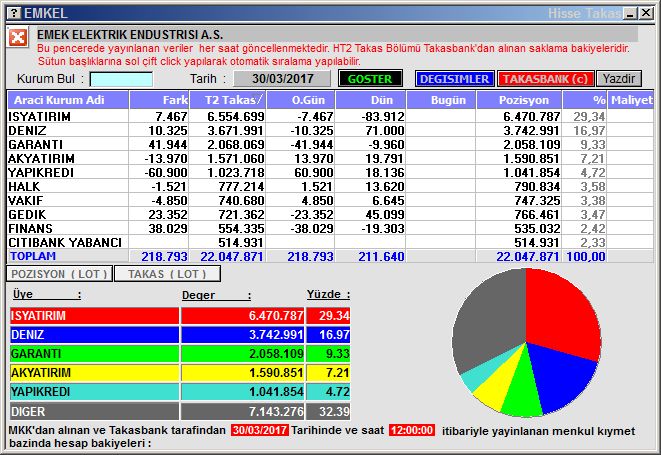
Task: Close the EMKEL window
Action: 647,13
